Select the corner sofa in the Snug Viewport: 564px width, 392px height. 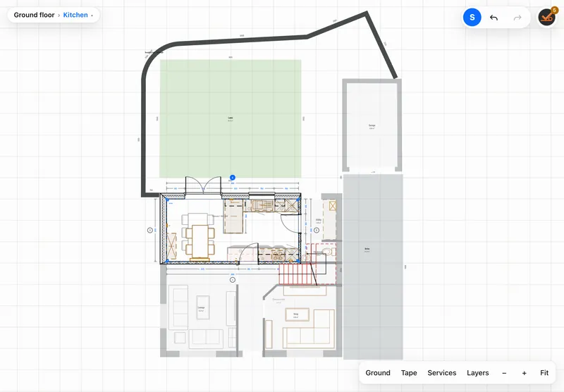tap(309, 329)
